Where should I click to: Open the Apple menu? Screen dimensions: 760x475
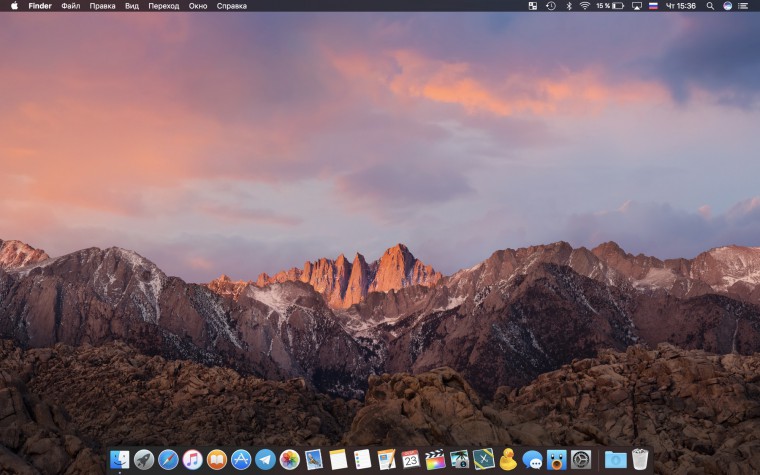[x=14, y=6]
